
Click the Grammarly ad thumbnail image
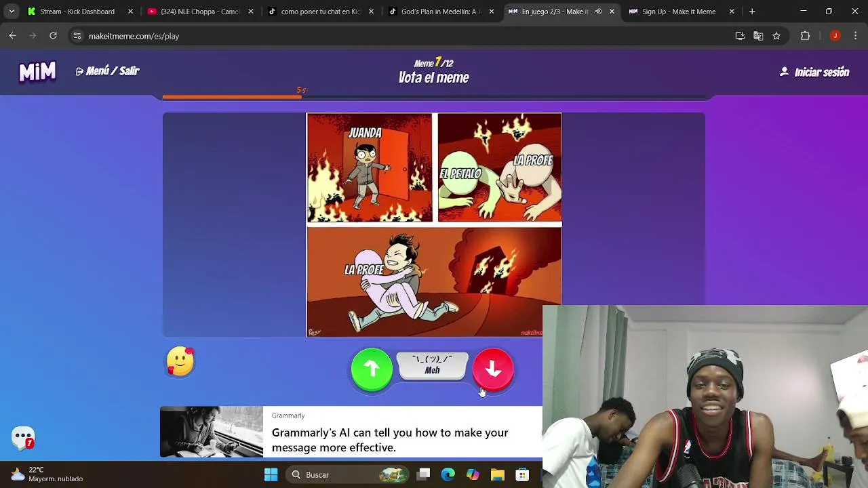(x=212, y=432)
